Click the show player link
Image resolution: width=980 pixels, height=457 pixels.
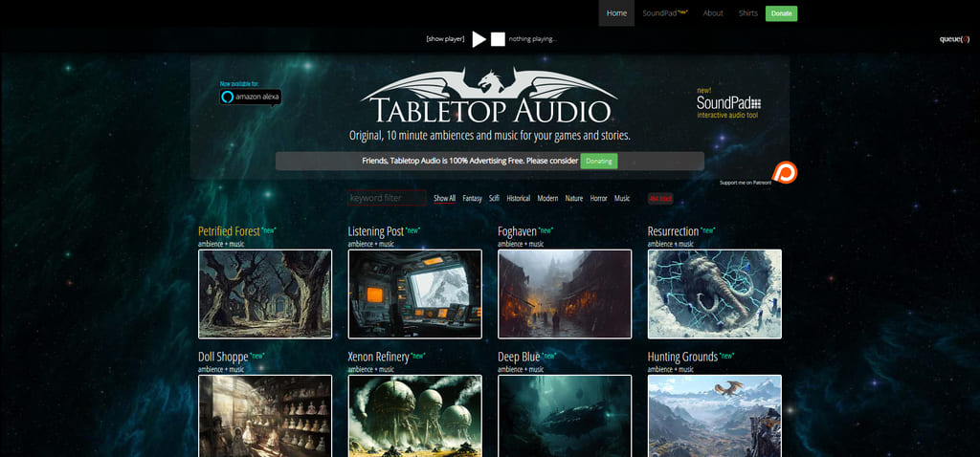click(x=445, y=38)
